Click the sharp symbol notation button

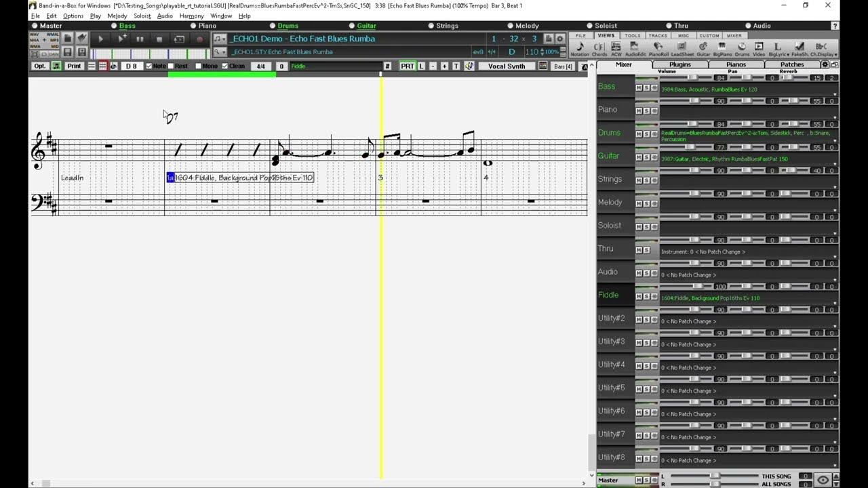pyautogui.click(x=387, y=66)
